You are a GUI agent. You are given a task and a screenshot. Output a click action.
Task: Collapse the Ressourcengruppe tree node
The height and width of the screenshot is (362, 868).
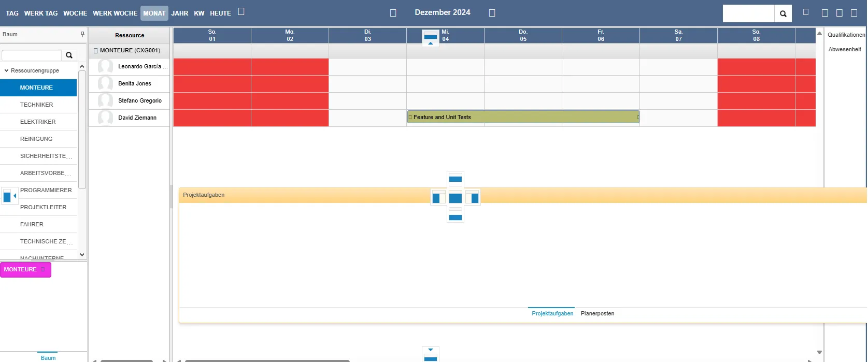6,70
